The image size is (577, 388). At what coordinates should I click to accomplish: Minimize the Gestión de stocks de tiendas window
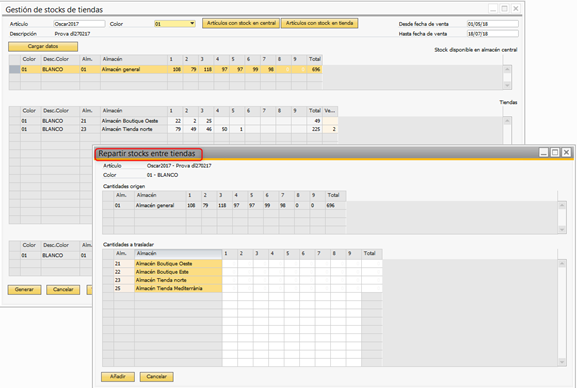[x=493, y=8]
